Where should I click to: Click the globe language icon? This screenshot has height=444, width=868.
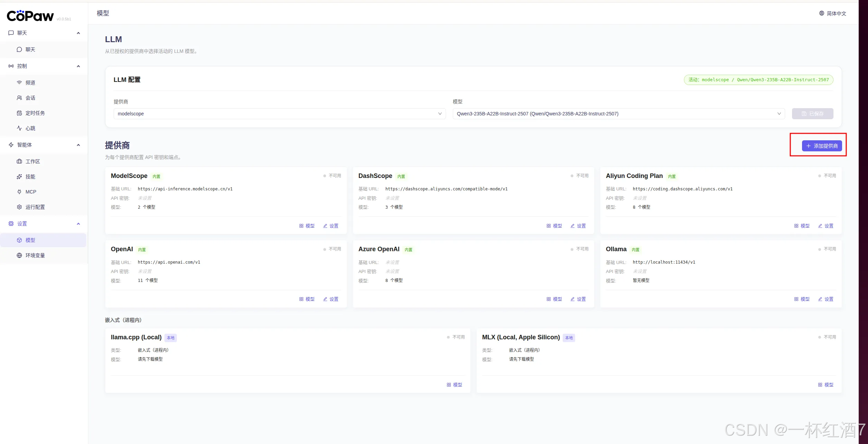[x=821, y=13]
